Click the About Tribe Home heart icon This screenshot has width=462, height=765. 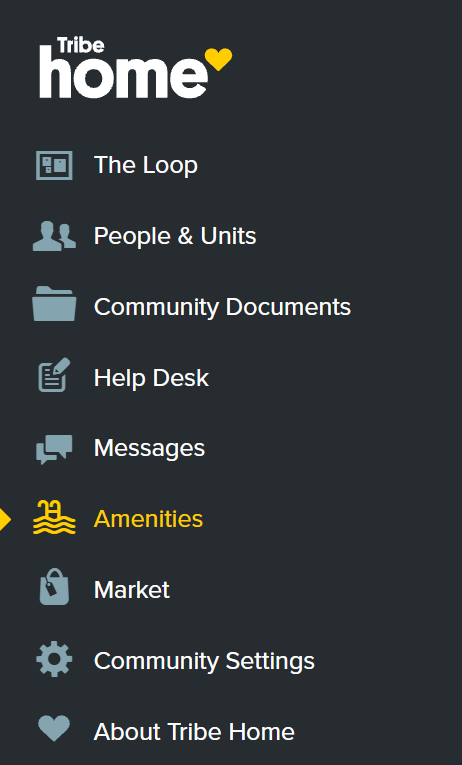click(x=54, y=728)
